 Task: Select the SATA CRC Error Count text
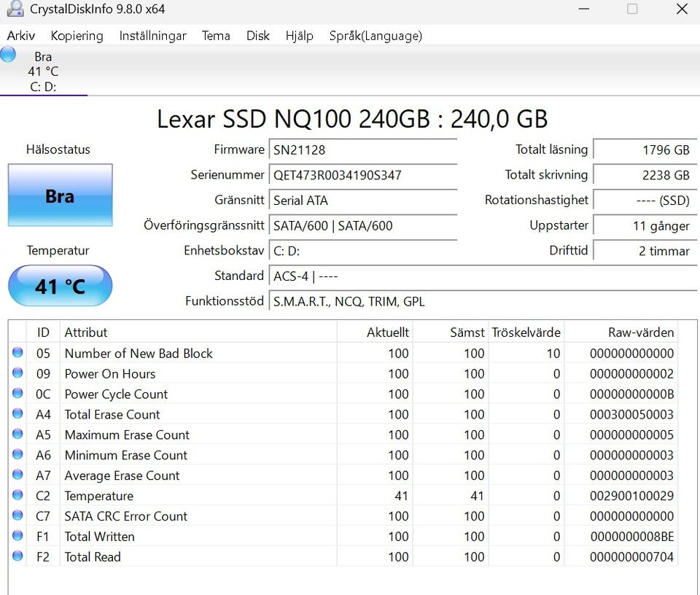126,516
